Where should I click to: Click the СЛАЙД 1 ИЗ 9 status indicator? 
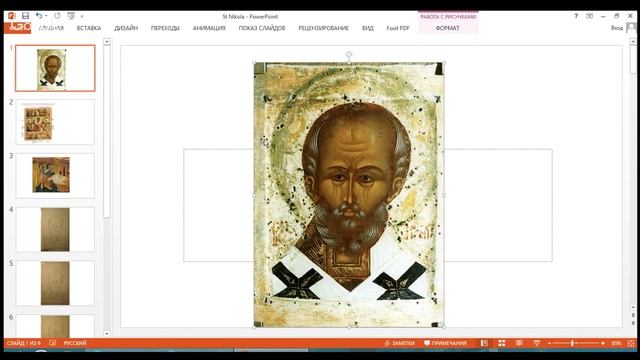pyautogui.click(x=24, y=343)
